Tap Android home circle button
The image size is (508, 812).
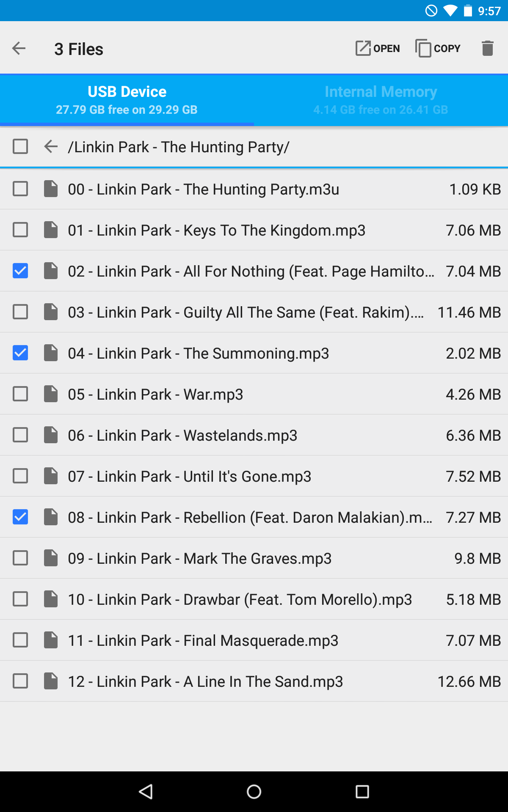(x=254, y=792)
